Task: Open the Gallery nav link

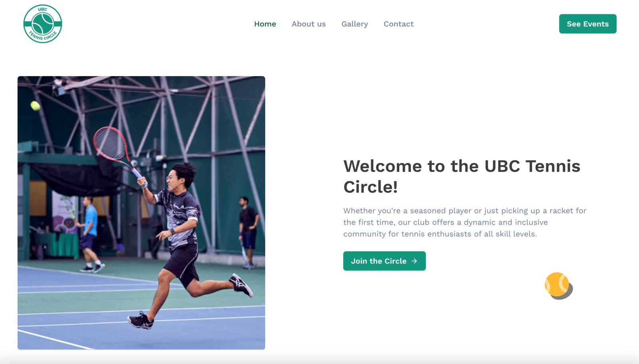Action: [355, 24]
